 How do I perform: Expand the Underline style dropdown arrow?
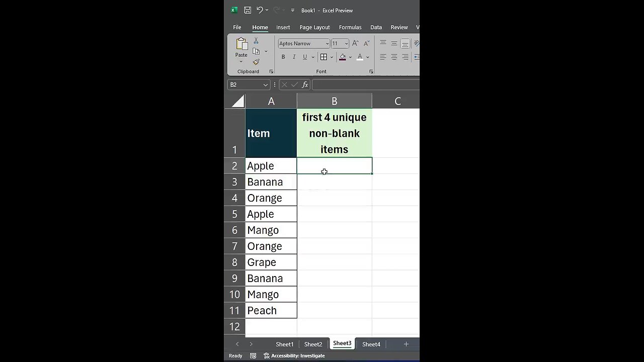pos(312,57)
